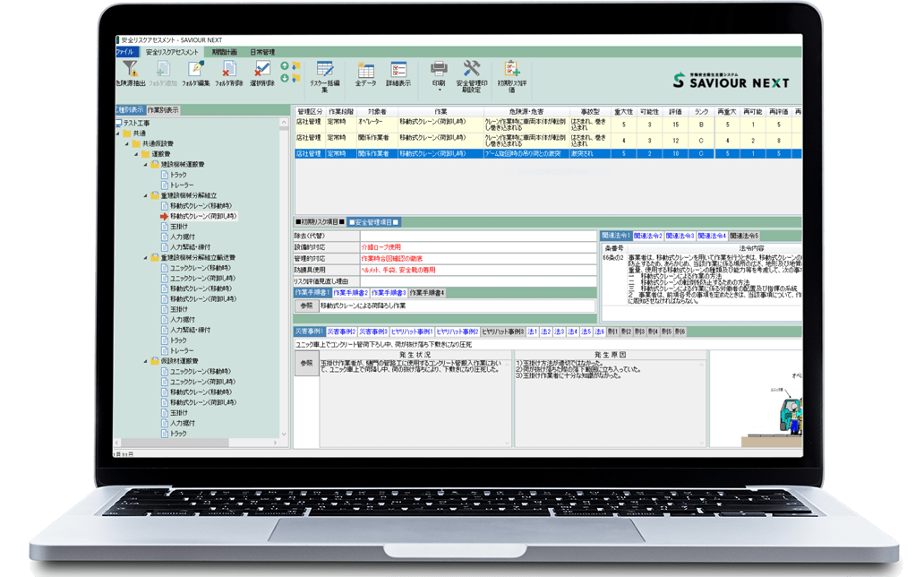Select トレーラー under 建設機械運搬費
This screenshot has height=577, width=924.
[x=184, y=185]
